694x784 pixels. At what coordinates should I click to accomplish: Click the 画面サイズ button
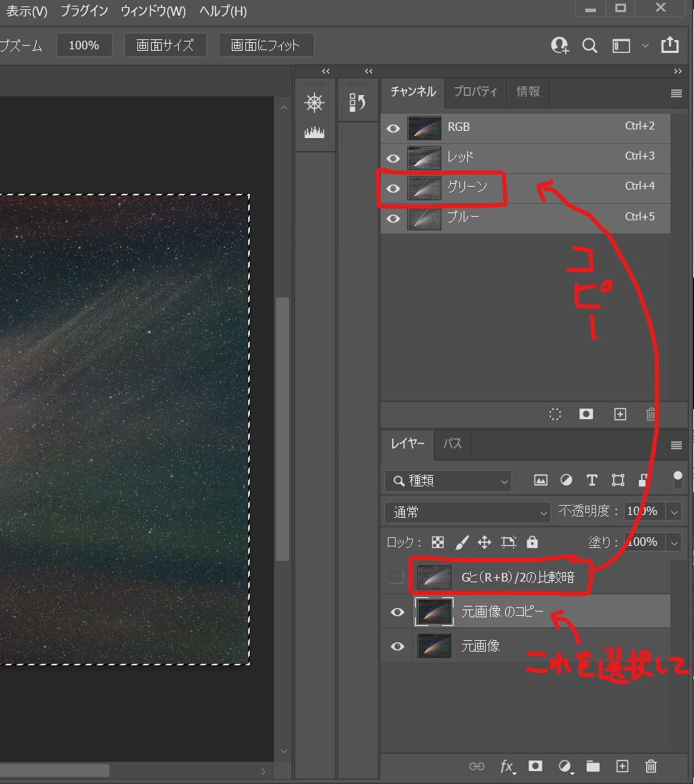[165, 46]
